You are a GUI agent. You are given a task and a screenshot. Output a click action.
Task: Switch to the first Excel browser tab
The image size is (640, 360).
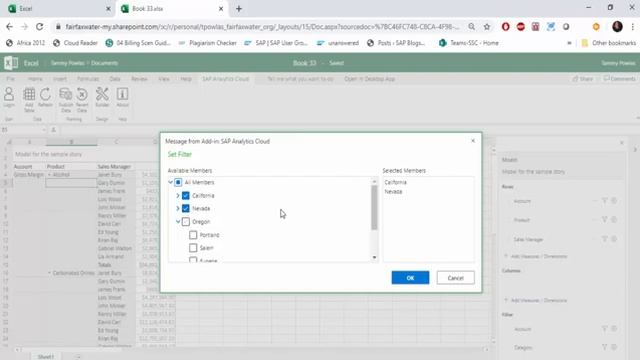58,9
